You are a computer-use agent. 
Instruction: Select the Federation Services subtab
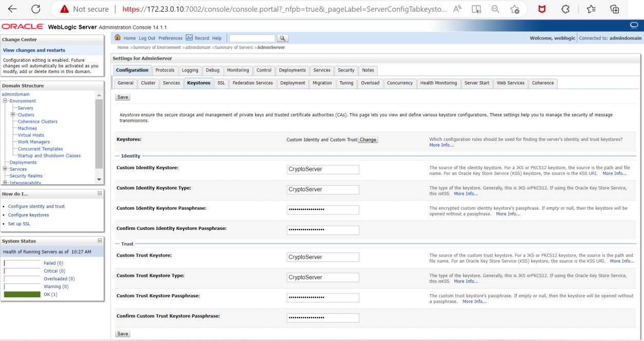[253, 83]
